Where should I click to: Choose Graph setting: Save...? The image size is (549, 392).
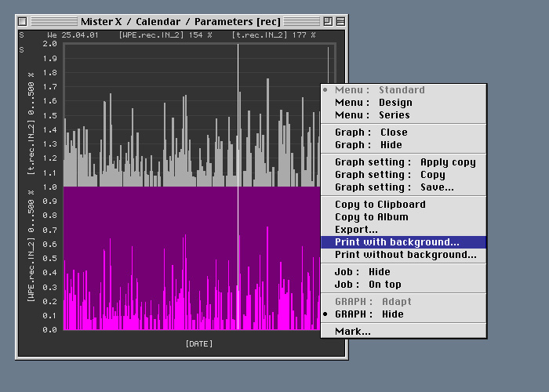coord(403,187)
